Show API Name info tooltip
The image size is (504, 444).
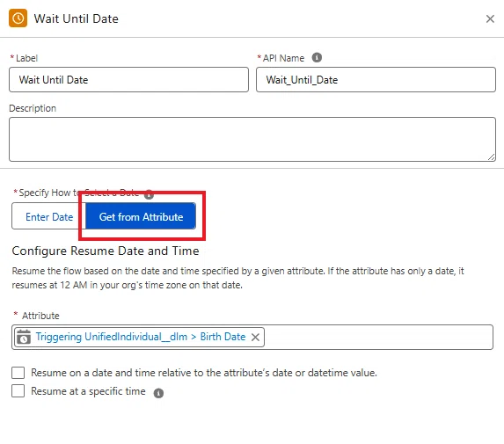click(317, 57)
